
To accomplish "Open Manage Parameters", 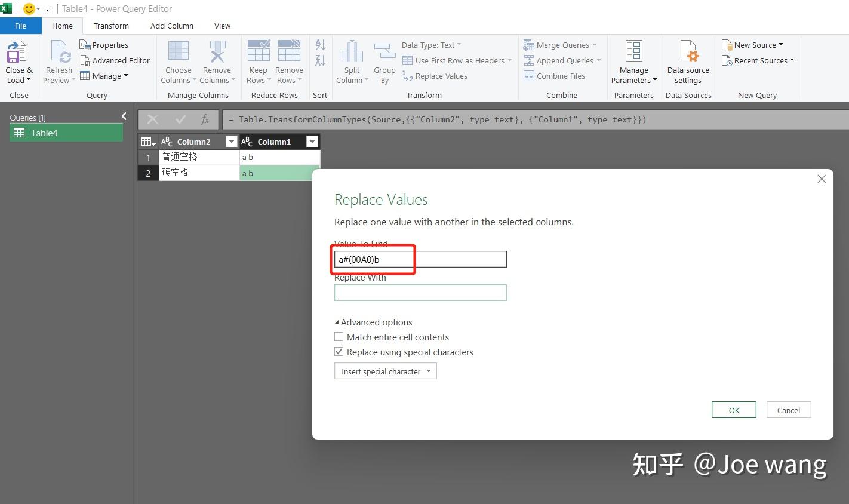I will click(x=633, y=60).
